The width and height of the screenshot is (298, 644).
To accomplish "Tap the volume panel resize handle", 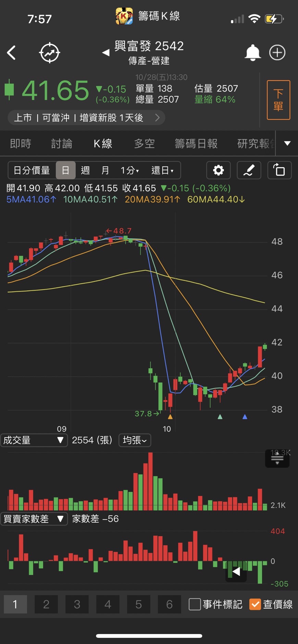I will point(277,459).
